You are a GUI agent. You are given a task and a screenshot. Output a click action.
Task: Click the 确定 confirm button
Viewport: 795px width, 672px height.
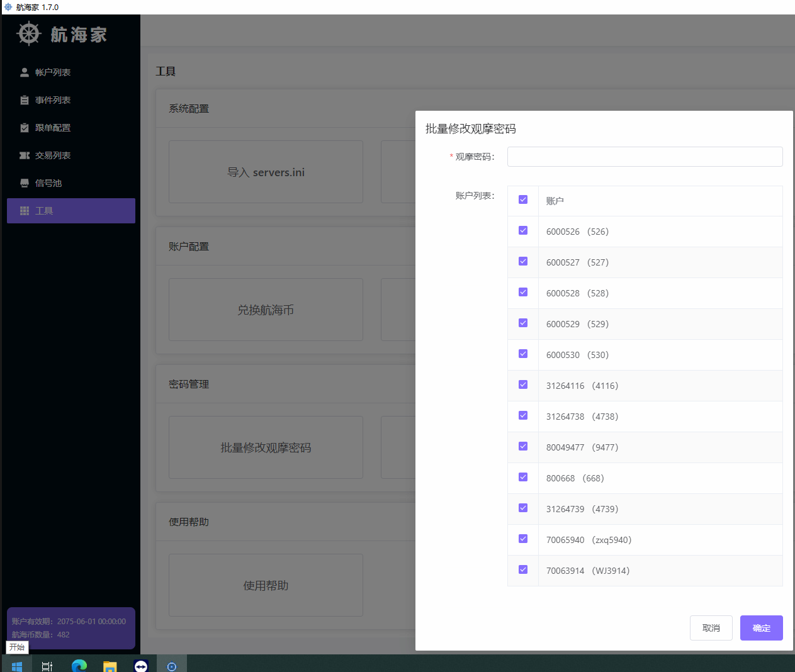point(761,628)
